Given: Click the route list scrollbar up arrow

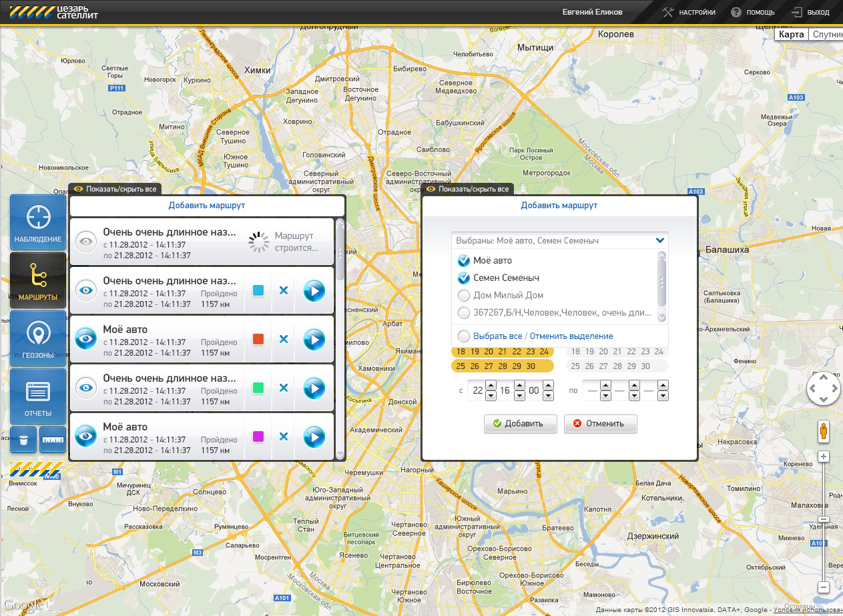Looking at the screenshot, I should (x=340, y=223).
